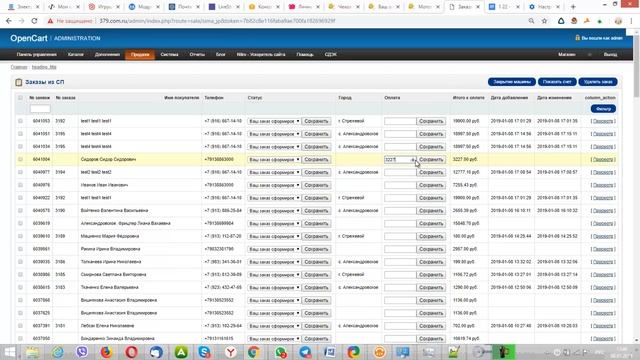Click the Закрытие машины button

512,82
